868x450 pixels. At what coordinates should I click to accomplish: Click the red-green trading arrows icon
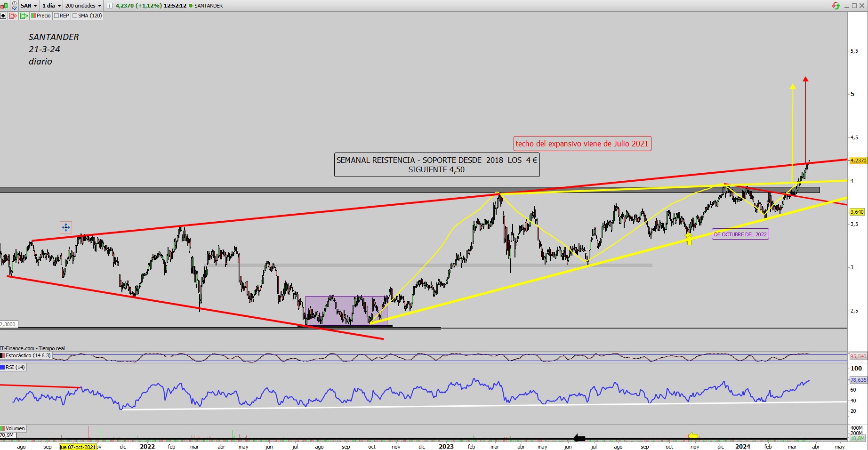click(x=836, y=6)
